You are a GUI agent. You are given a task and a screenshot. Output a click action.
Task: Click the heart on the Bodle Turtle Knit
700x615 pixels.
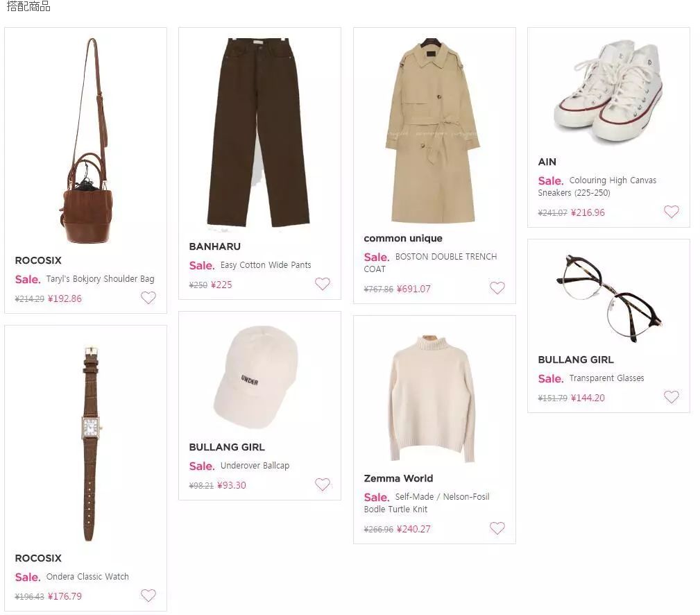497,528
